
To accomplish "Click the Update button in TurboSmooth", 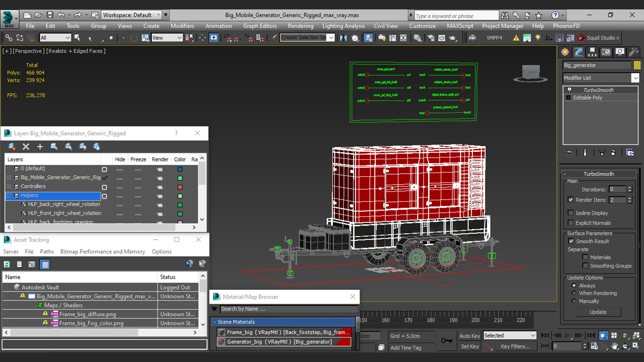I will tap(598, 312).
